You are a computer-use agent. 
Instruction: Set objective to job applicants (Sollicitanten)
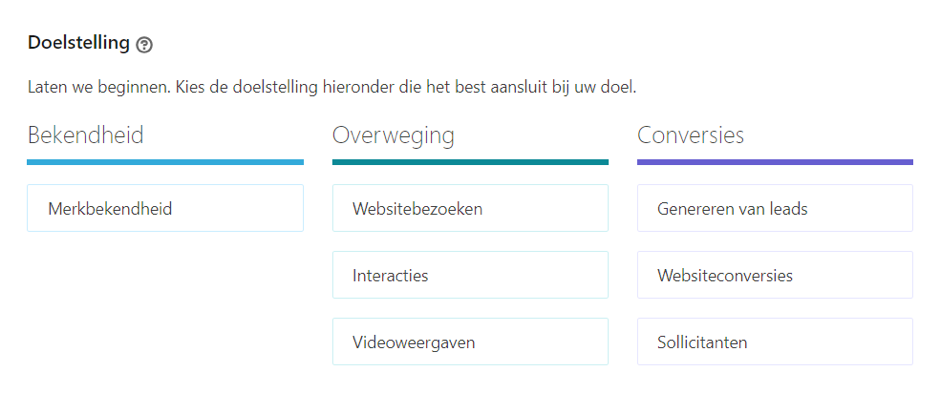(x=775, y=342)
